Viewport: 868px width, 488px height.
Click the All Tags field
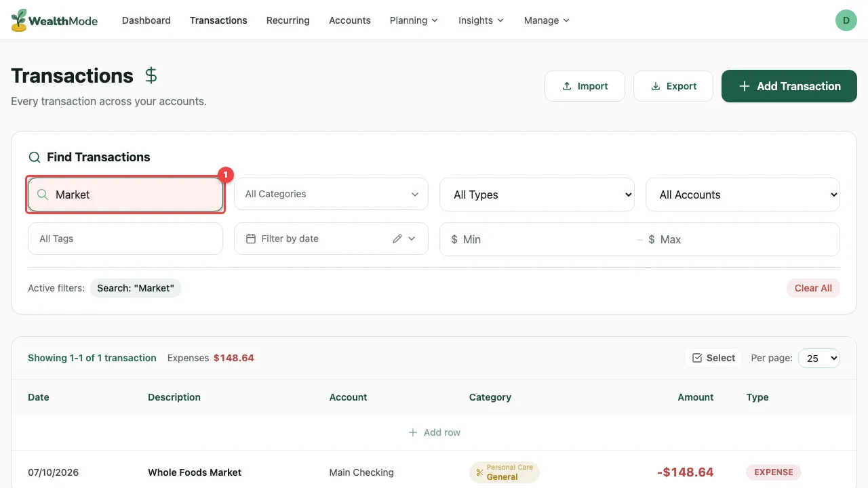click(x=125, y=239)
